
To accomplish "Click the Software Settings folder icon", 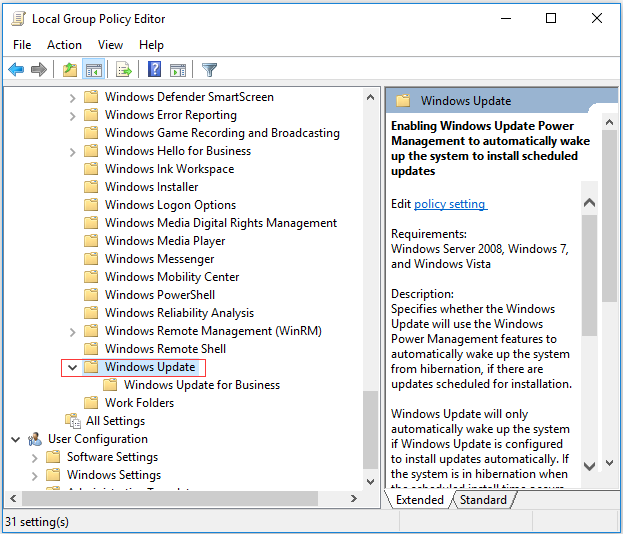I will [53, 457].
